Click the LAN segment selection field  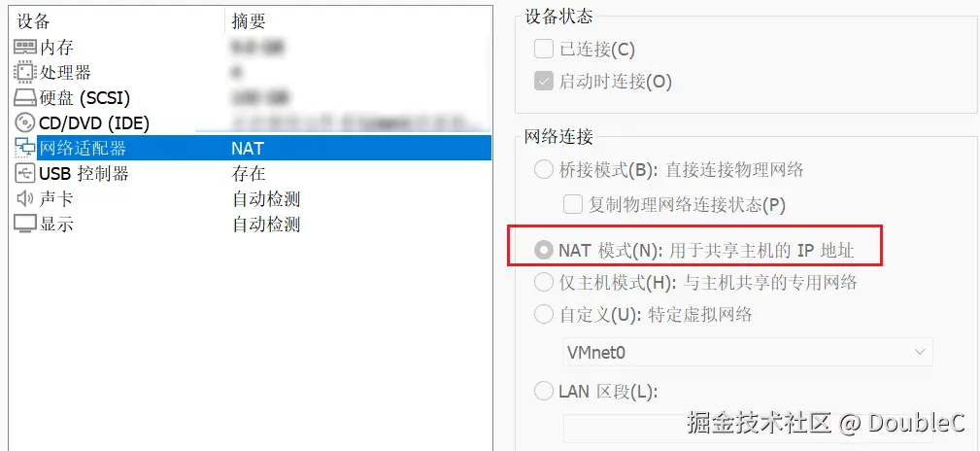coord(748,428)
